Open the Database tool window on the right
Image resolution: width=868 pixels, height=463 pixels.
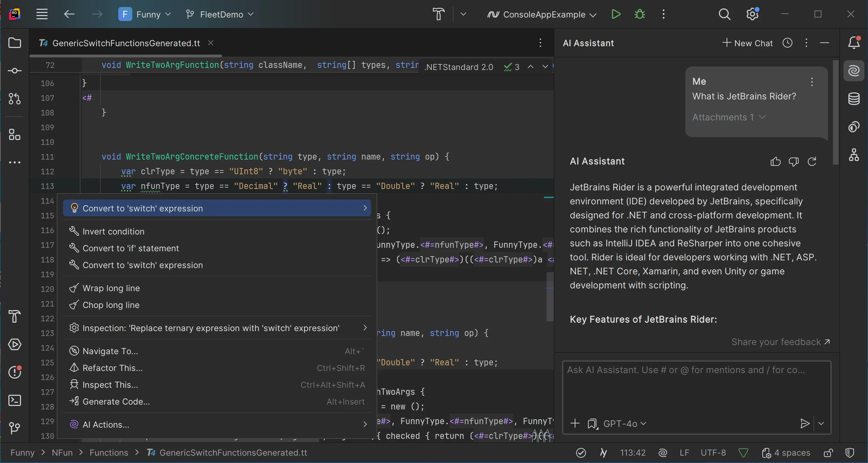854,99
